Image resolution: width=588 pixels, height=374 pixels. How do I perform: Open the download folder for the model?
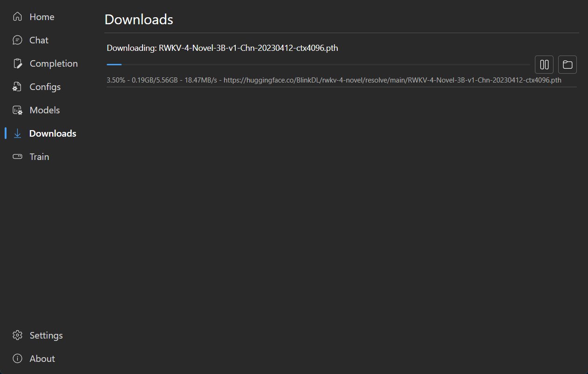pyautogui.click(x=567, y=65)
